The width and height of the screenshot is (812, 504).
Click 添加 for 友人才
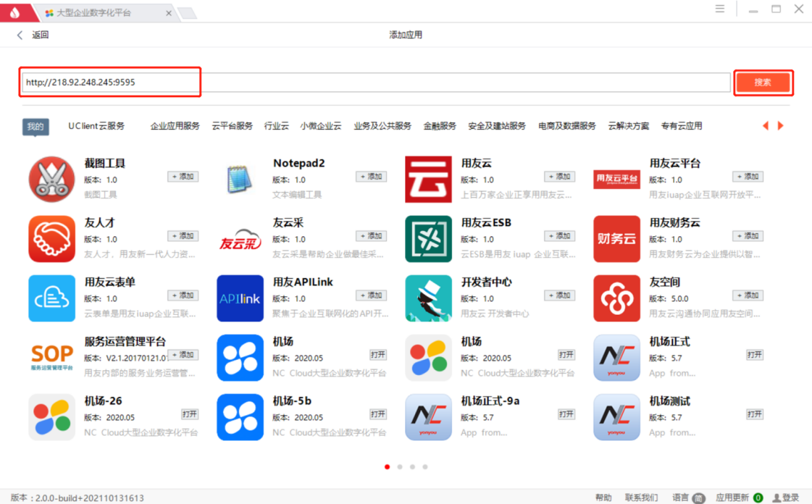coord(183,236)
